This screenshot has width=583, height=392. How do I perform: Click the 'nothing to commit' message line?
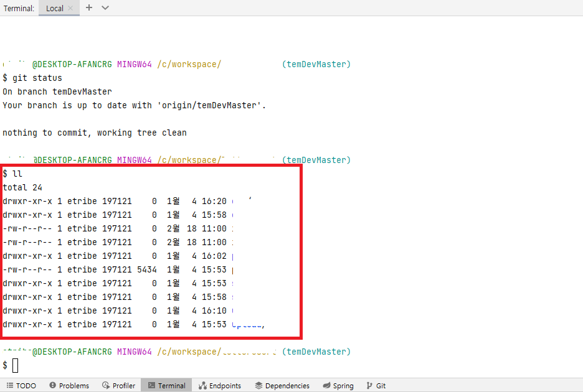[x=94, y=133]
